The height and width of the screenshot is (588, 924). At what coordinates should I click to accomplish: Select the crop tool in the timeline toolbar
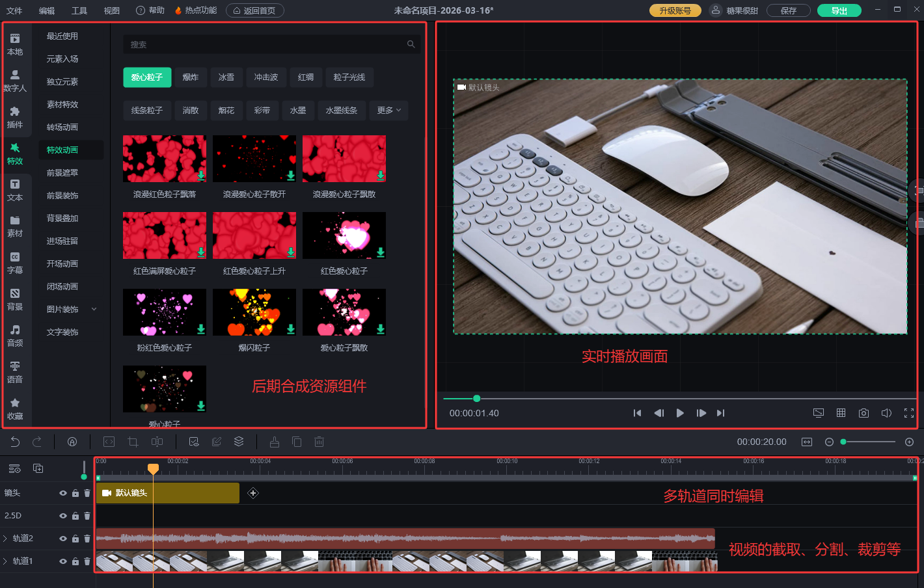pyautogui.click(x=133, y=442)
